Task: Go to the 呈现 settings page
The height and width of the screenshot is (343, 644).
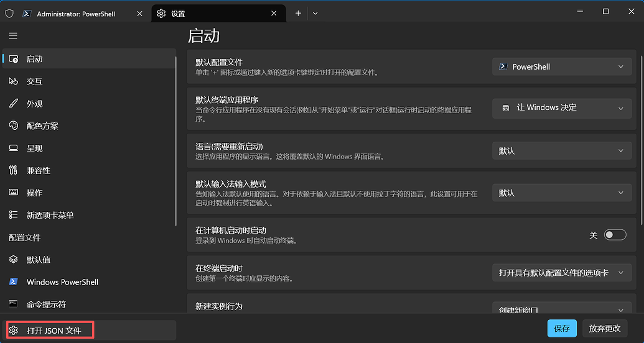Action: click(x=89, y=148)
